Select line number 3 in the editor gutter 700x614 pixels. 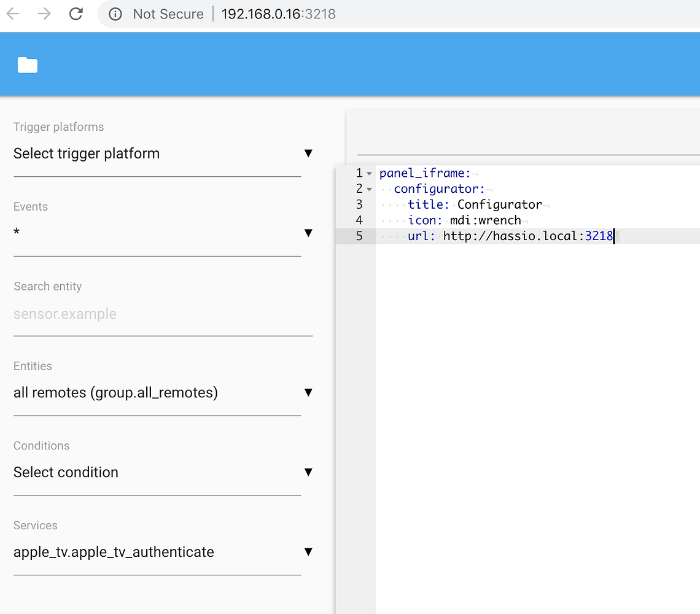click(359, 204)
